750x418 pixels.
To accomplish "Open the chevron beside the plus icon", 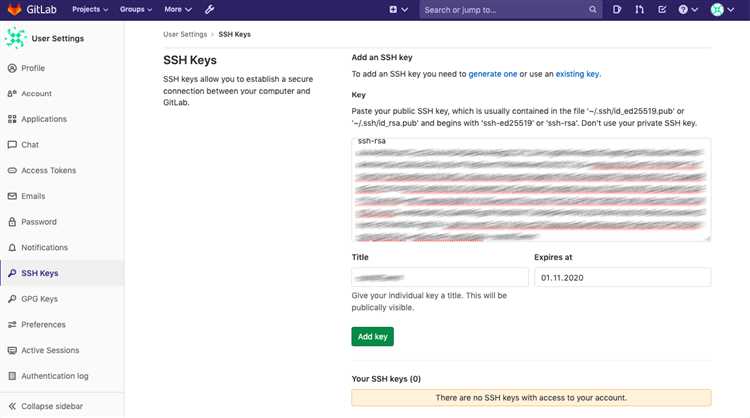I will coord(405,10).
